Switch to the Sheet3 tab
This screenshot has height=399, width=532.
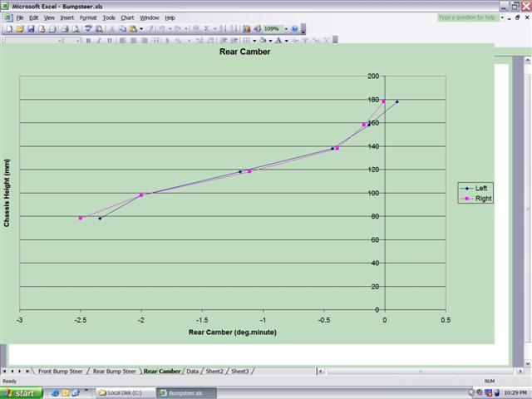coord(240,372)
